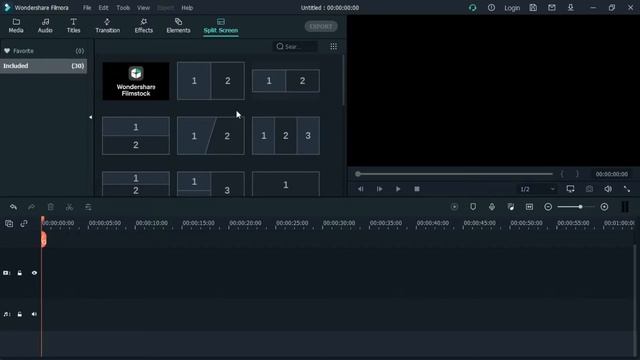Image resolution: width=640 pixels, height=360 pixels.
Task: Zoom out timeline with minus icon
Action: pos(548,207)
